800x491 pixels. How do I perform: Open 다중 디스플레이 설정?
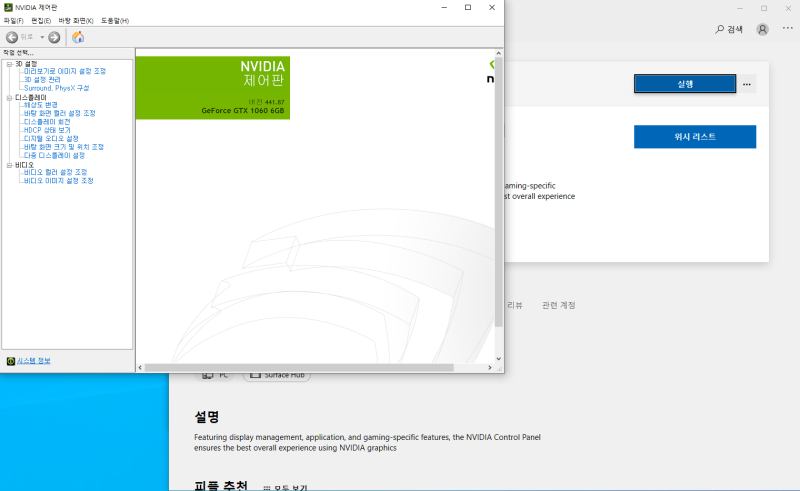click(55, 156)
